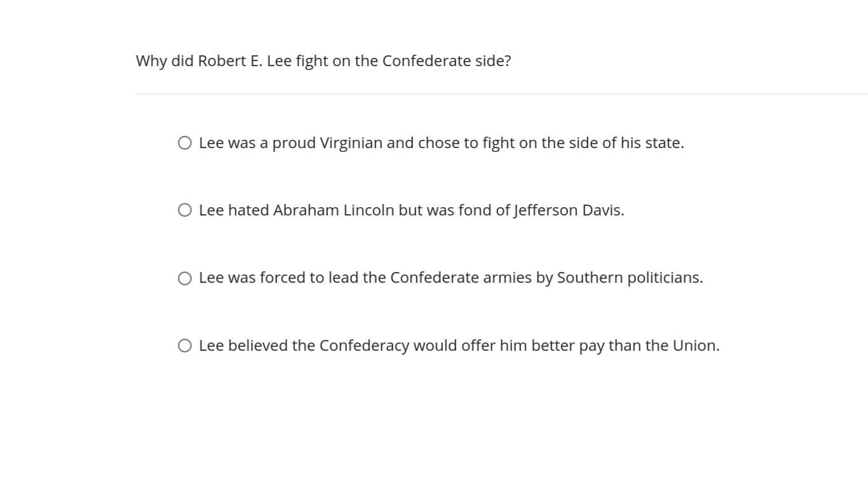This screenshot has width=868, height=488.
Task: Click the answer text starting "Lee was a proud"
Action: point(441,143)
